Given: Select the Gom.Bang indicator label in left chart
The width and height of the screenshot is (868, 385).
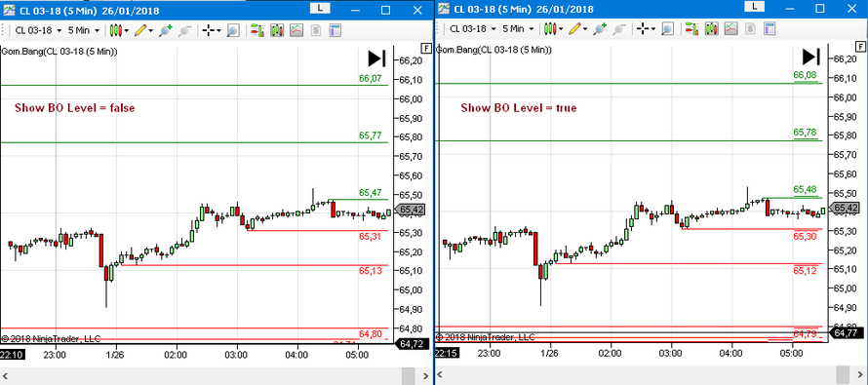Looking at the screenshot, I should (x=59, y=52).
